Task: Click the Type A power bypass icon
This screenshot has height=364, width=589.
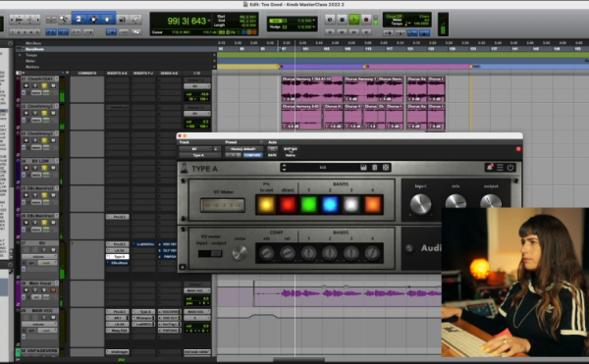Action: point(510,168)
